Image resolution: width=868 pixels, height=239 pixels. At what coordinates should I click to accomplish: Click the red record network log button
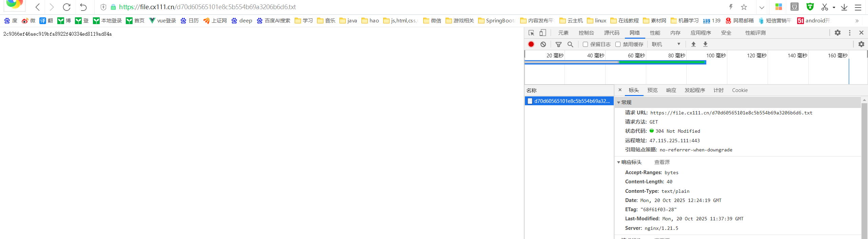pos(531,44)
